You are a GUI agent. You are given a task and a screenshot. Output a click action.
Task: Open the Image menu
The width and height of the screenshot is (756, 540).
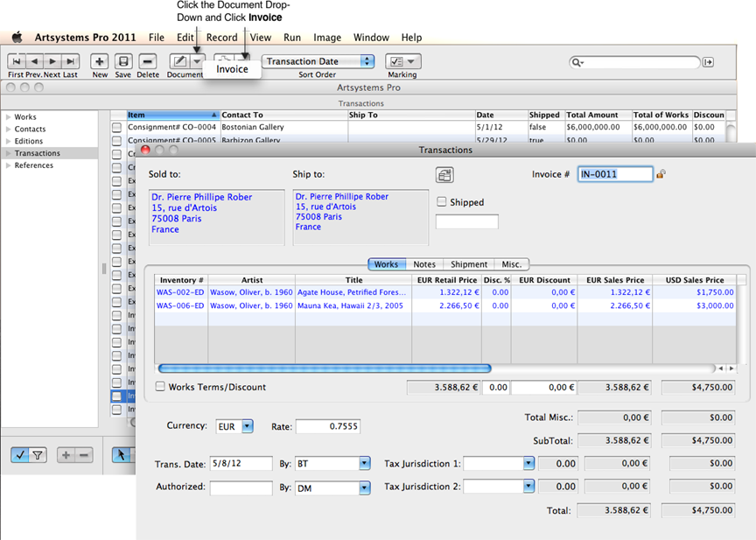(x=327, y=38)
